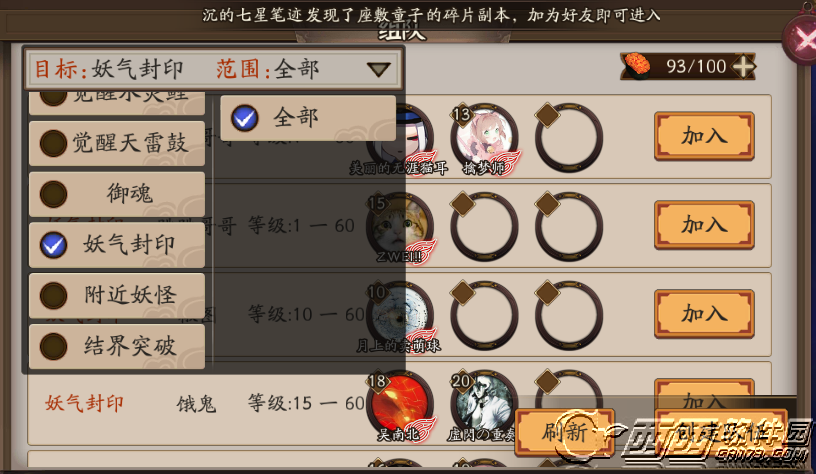
Task: Click 加入 for the 月上的卖萌球 team
Action: click(704, 314)
